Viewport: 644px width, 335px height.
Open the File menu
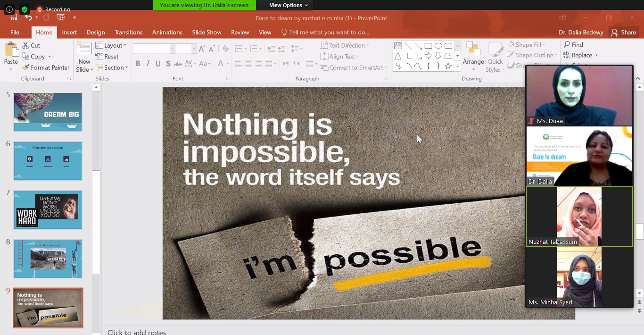15,32
